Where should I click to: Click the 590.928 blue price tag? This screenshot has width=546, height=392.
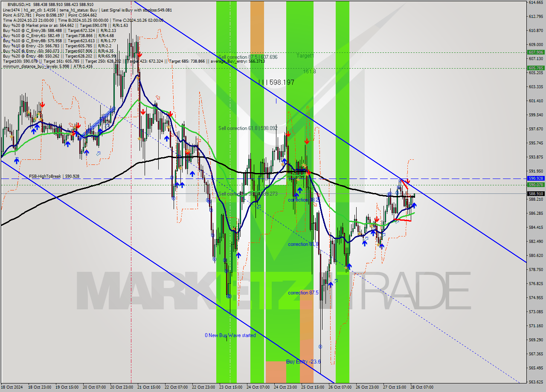(536, 179)
